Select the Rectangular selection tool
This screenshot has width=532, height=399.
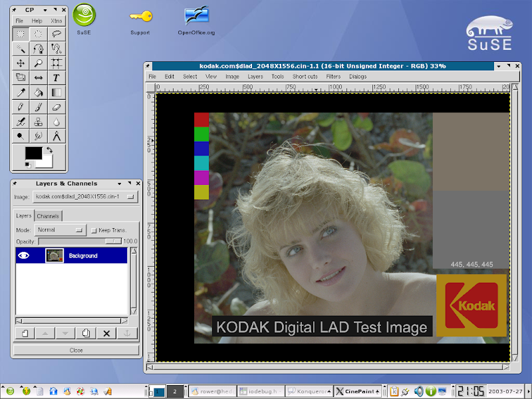click(21, 33)
